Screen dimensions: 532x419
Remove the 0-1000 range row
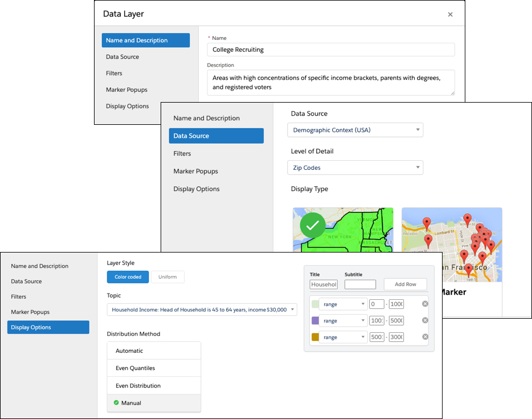[425, 303]
